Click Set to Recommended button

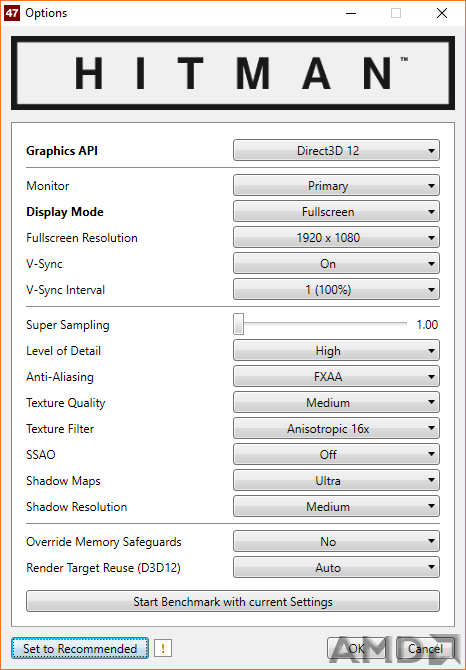[80, 648]
